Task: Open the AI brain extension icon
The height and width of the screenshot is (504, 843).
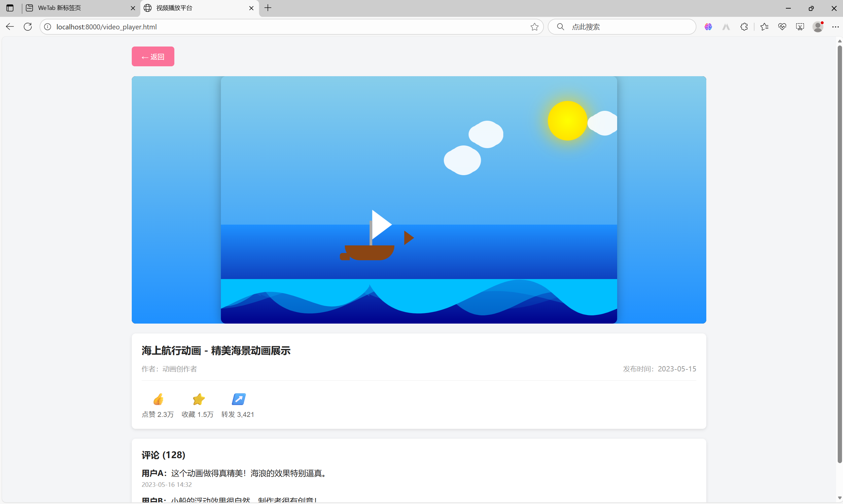Action: (708, 26)
